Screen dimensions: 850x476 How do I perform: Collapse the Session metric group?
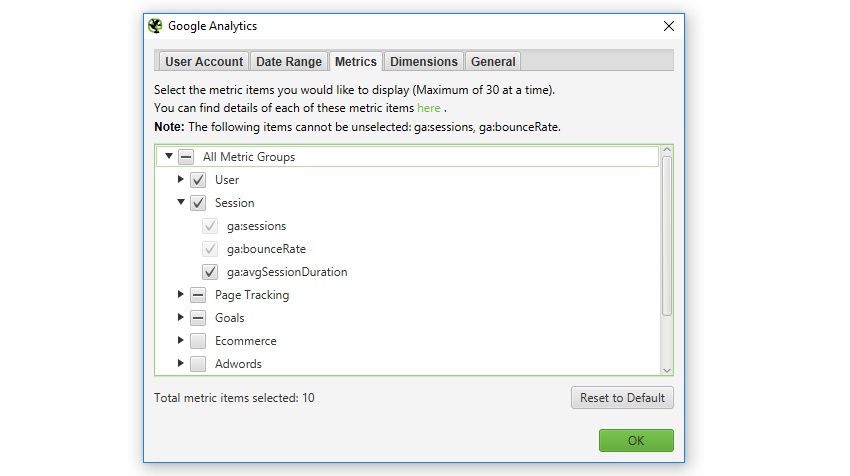[x=181, y=202]
